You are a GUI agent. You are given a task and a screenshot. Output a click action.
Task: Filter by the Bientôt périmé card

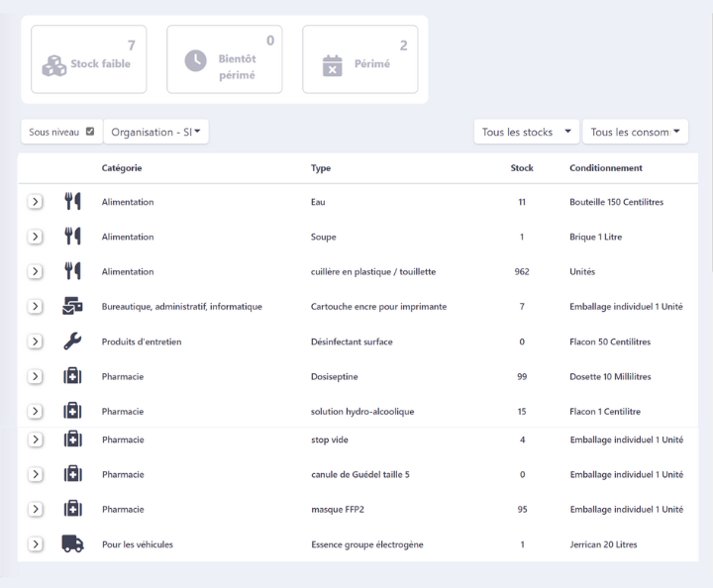pyautogui.click(x=224, y=59)
